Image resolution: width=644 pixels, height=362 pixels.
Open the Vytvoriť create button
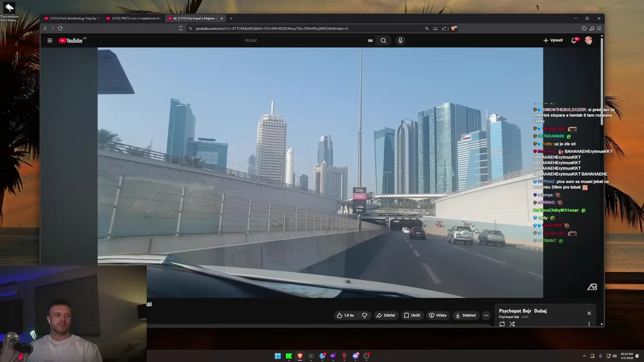(x=553, y=40)
